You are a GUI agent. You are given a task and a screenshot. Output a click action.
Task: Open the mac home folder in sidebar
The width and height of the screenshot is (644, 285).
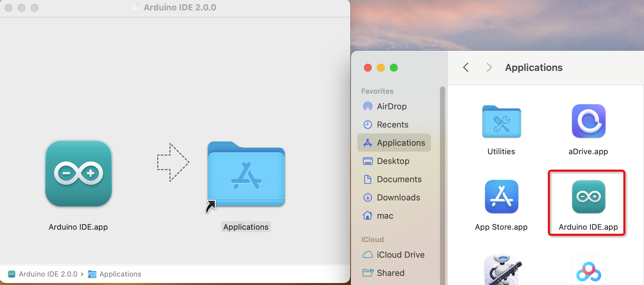tap(394, 216)
